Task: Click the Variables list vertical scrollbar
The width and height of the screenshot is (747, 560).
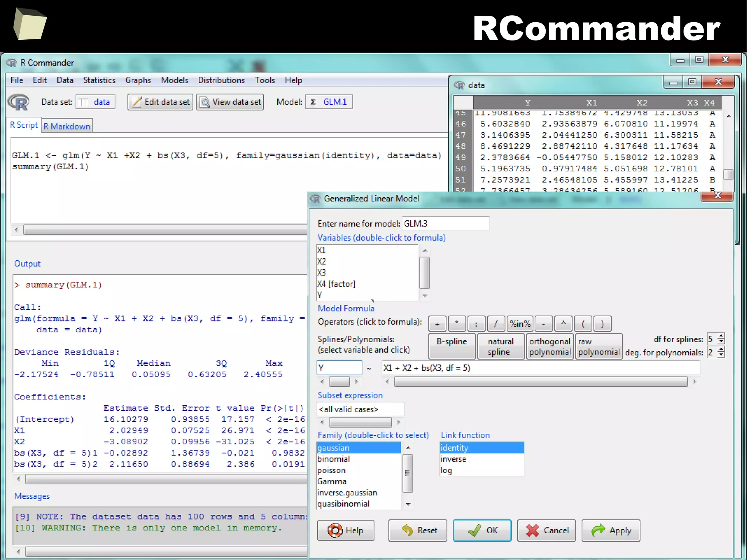Action: pos(425,273)
